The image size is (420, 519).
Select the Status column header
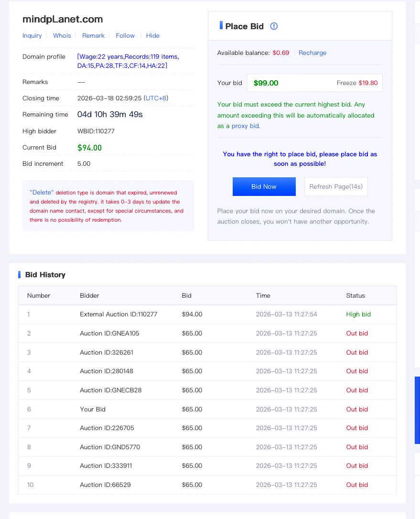355,296
